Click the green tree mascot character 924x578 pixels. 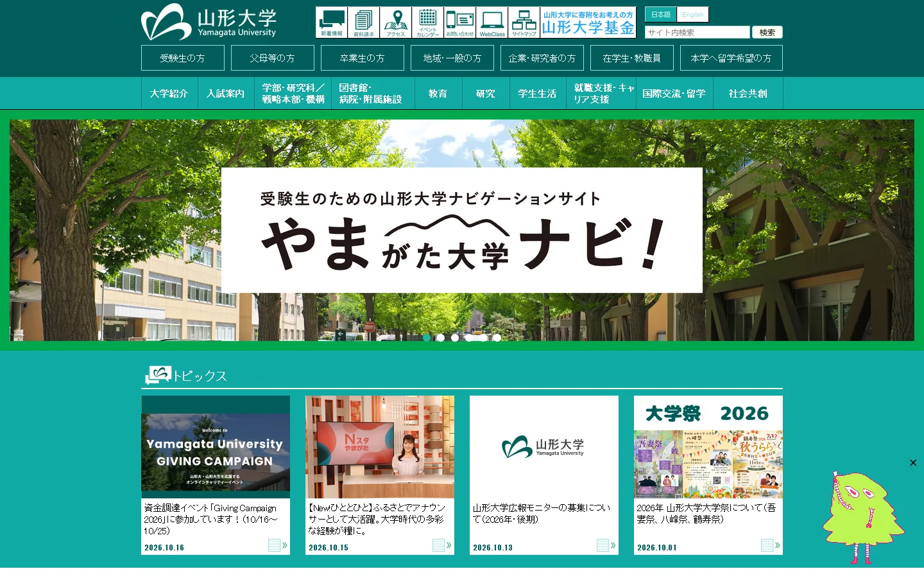coord(863,517)
